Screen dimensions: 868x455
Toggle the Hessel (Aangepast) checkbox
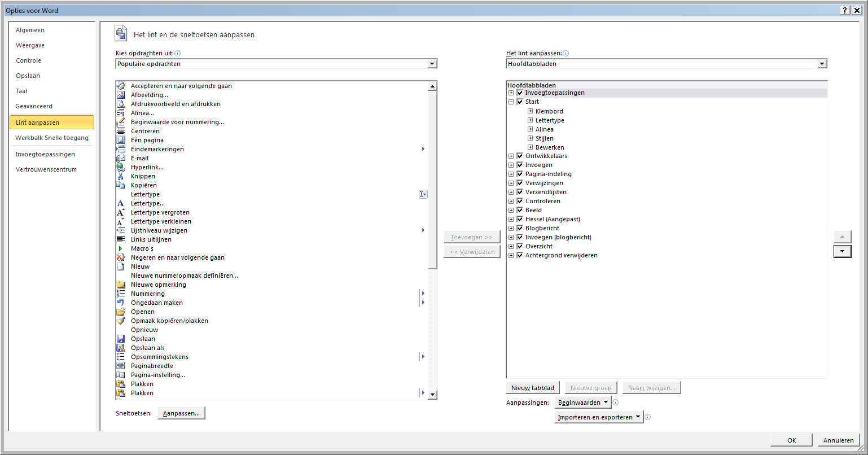coord(520,219)
